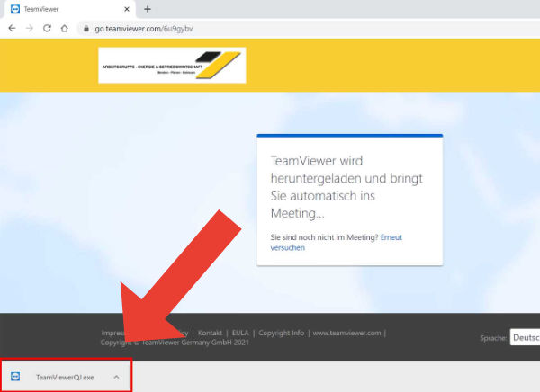This screenshot has width=540, height=392.
Task: Click 'Sie sind noch nicht im Meeting?' text
Action: pyautogui.click(x=324, y=237)
